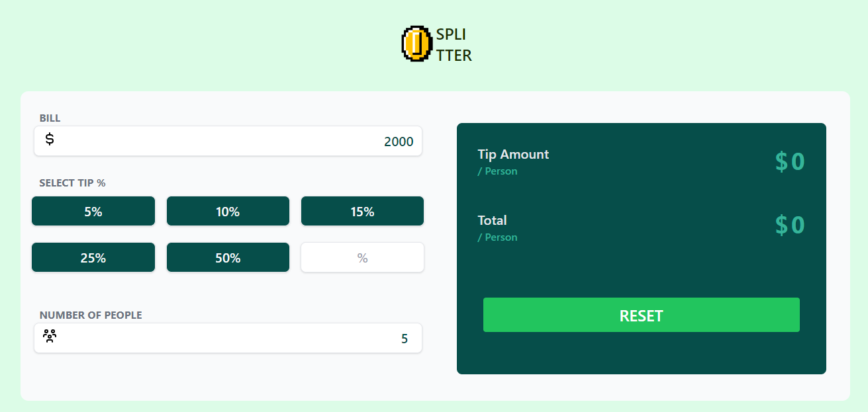Click the dollar sign icon in the Bill field

point(50,140)
